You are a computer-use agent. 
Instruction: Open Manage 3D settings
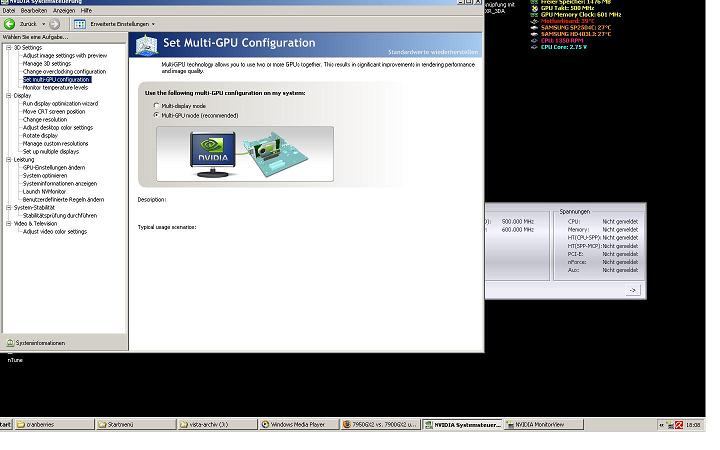pyautogui.click(x=47, y=63)
